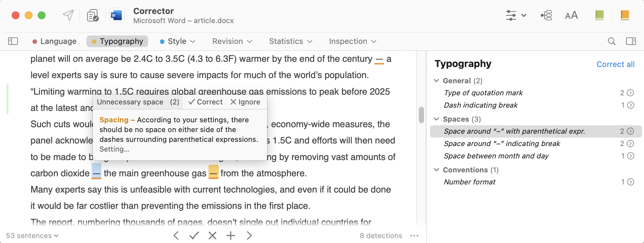Open the Statistics dropdown menu
644x243 pixels.
(290, 41)
